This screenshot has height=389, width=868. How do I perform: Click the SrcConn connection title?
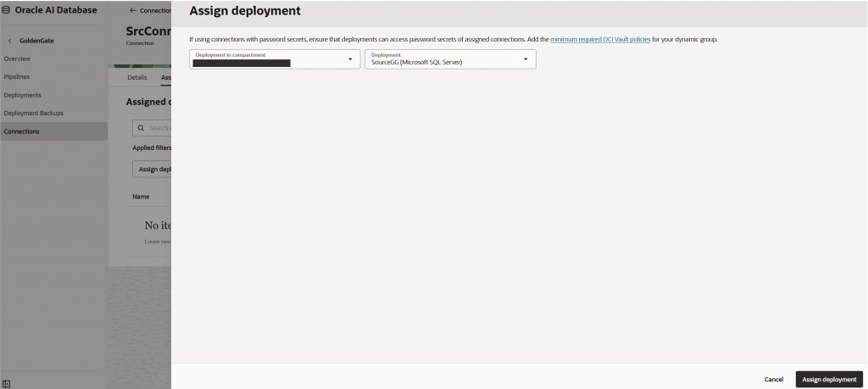(148, 31)
